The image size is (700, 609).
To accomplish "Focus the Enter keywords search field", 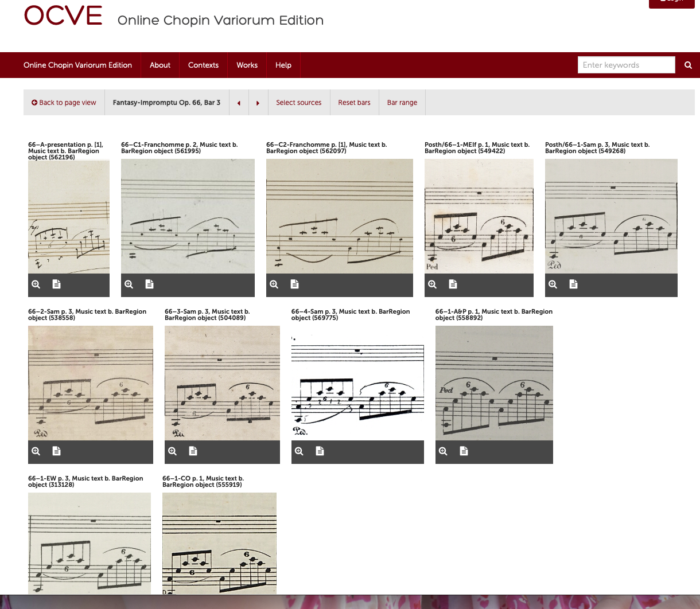I will [x=627, y=65].
